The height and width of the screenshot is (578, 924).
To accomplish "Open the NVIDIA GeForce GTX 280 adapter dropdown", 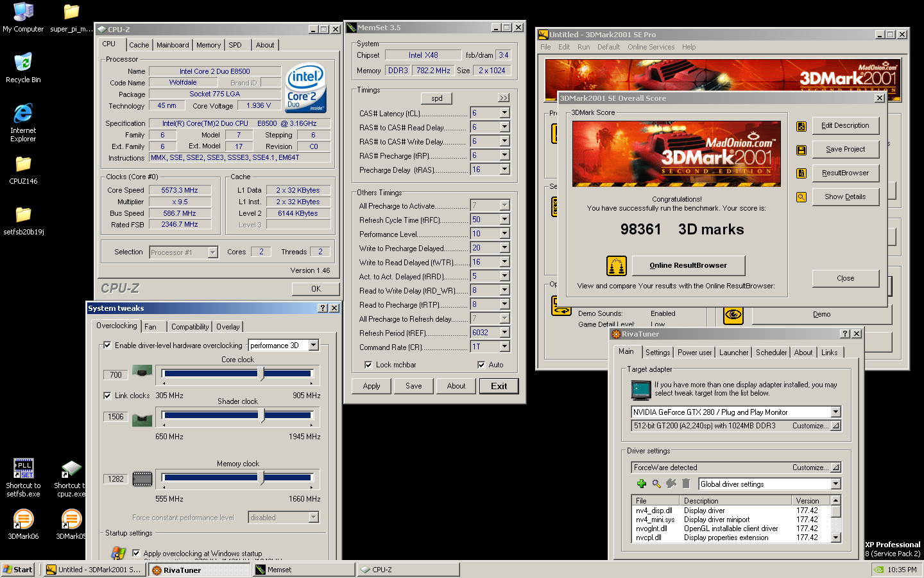I will coord(835,412).
